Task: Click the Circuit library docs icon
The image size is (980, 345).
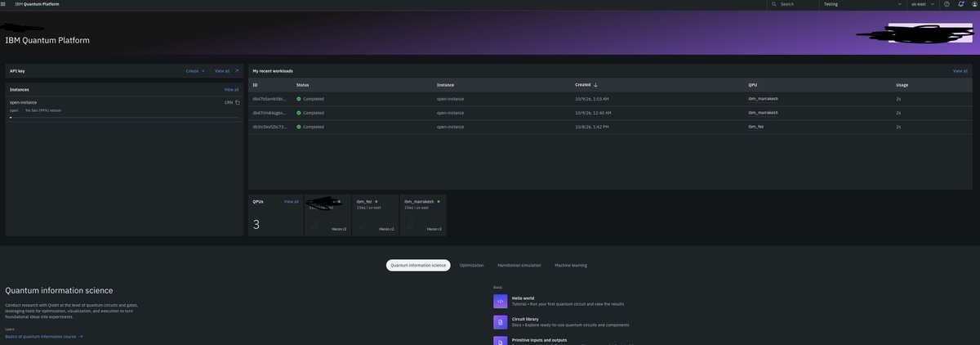Action: [500, 322]
